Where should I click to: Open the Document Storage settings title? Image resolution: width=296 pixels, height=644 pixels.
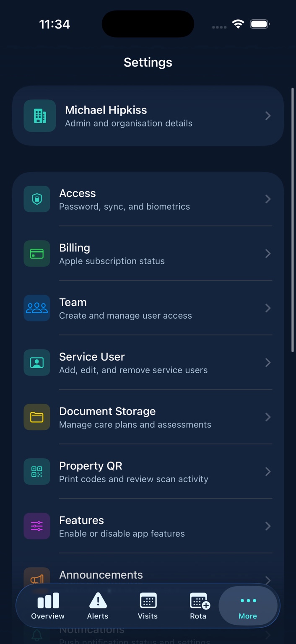pyautogui.click(x=107, y=411)
